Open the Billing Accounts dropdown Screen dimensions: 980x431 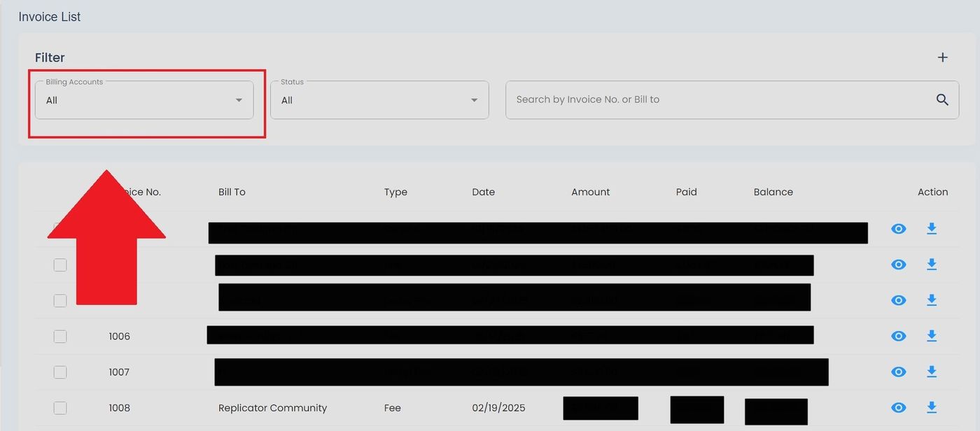click(x=144, y=100)
